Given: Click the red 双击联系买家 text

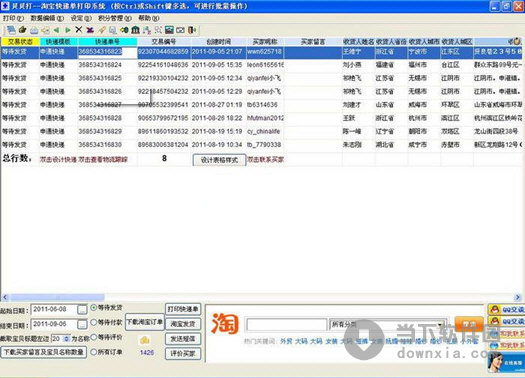Looking at the screenshot, I should click(265, 160).
